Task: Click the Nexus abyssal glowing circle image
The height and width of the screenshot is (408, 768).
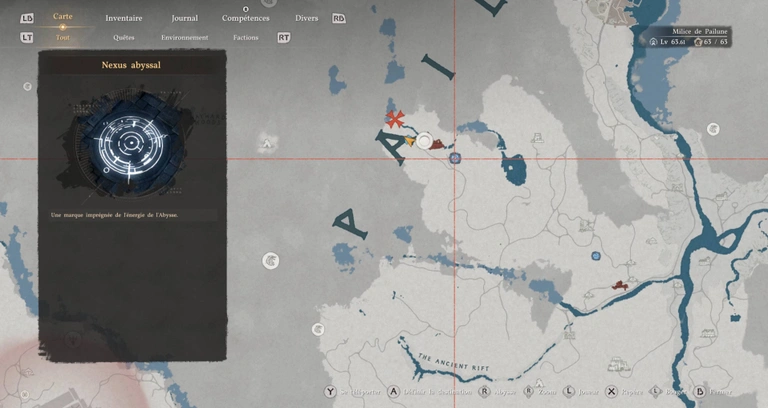Action: point(131,143)
